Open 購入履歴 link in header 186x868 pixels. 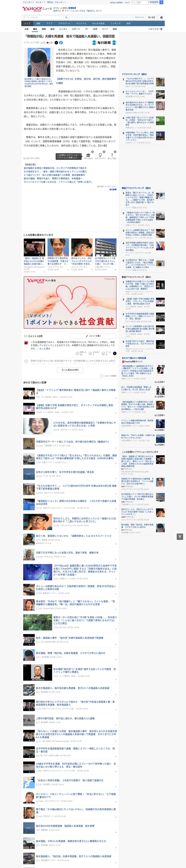(152, 17)
